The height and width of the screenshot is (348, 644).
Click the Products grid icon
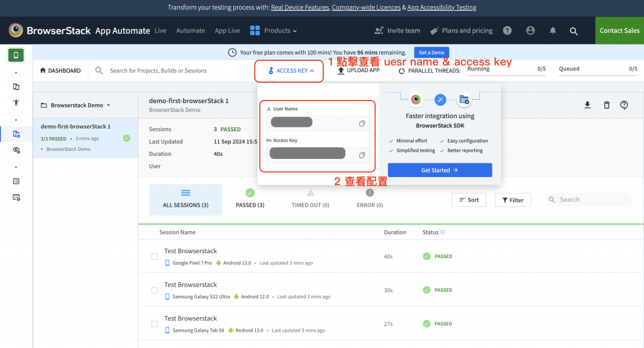(x=255, y=30)
